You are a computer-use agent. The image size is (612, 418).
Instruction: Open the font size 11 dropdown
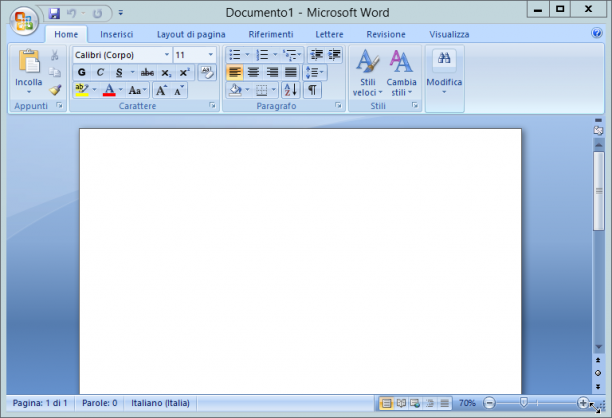(x=211, y=55)
